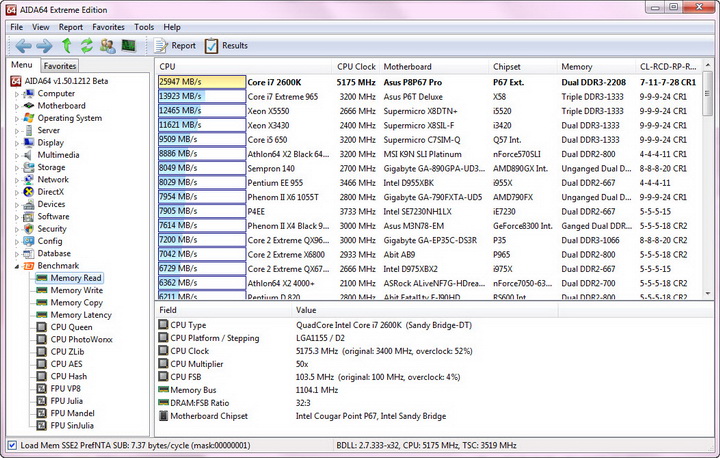Open the File menu

(17, 27)
